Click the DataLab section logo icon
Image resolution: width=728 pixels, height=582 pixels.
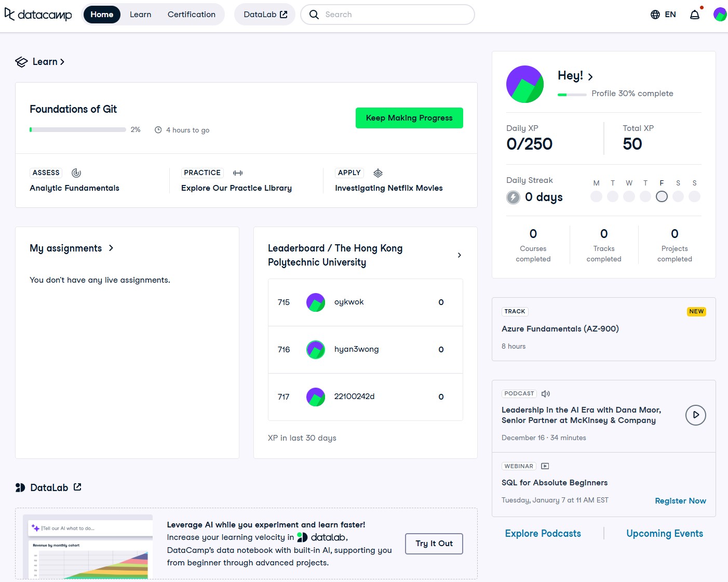tap(20, 487)
